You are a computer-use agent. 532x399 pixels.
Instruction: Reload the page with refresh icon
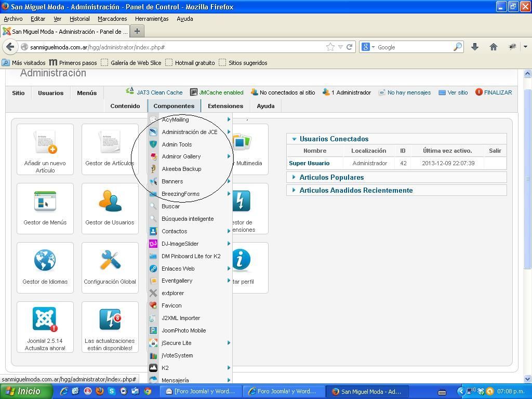349,47
